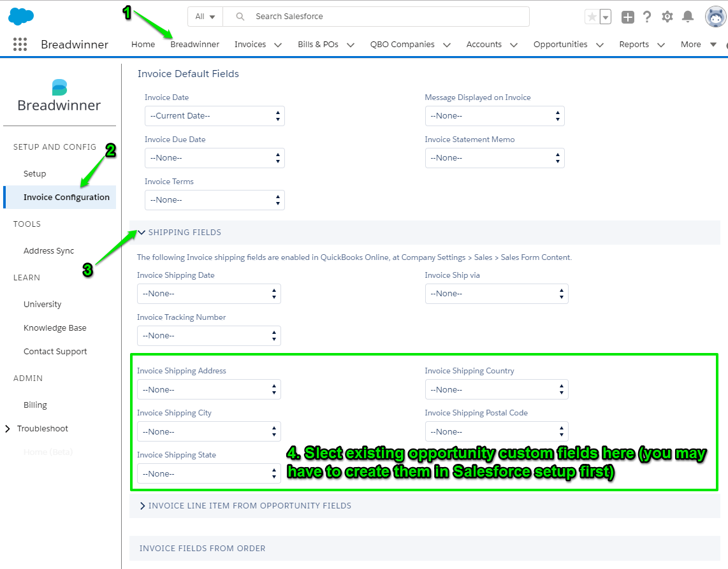Screen dimensions: 728x569
Task: Open the University link
Action: point(42,304)
